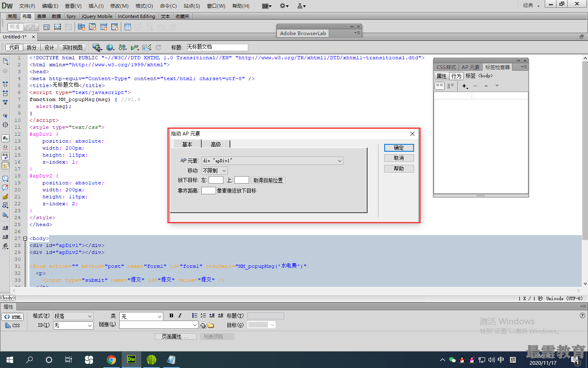Switch to Split view
The width and height of the screenshot is (588, 368).
[x=32, y=47]
